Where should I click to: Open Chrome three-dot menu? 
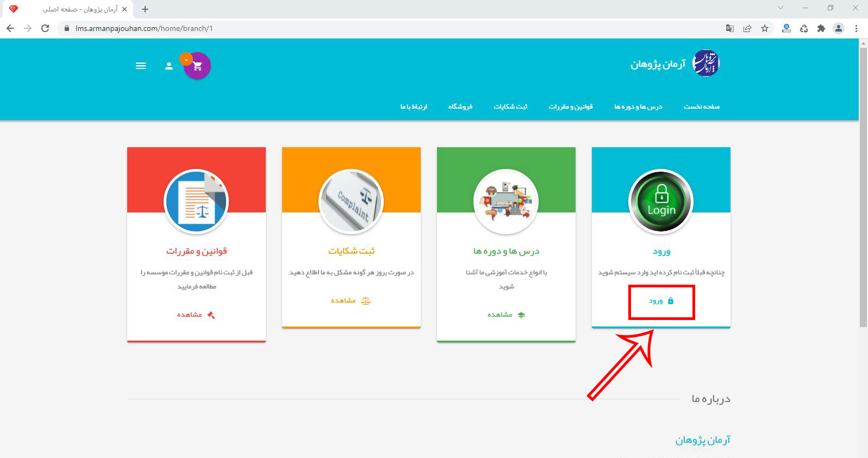pyautogui.click(x=856, y=28)
